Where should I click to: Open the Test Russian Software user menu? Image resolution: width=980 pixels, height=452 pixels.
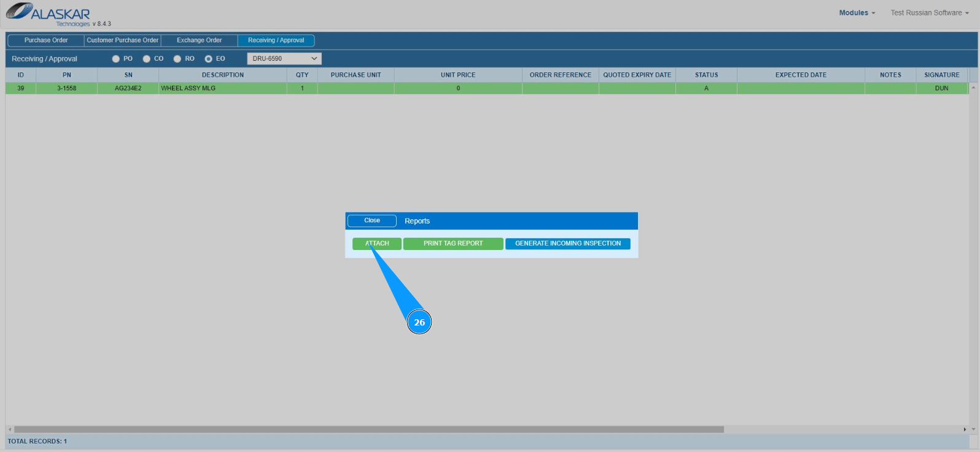click(x=930, y=13)
